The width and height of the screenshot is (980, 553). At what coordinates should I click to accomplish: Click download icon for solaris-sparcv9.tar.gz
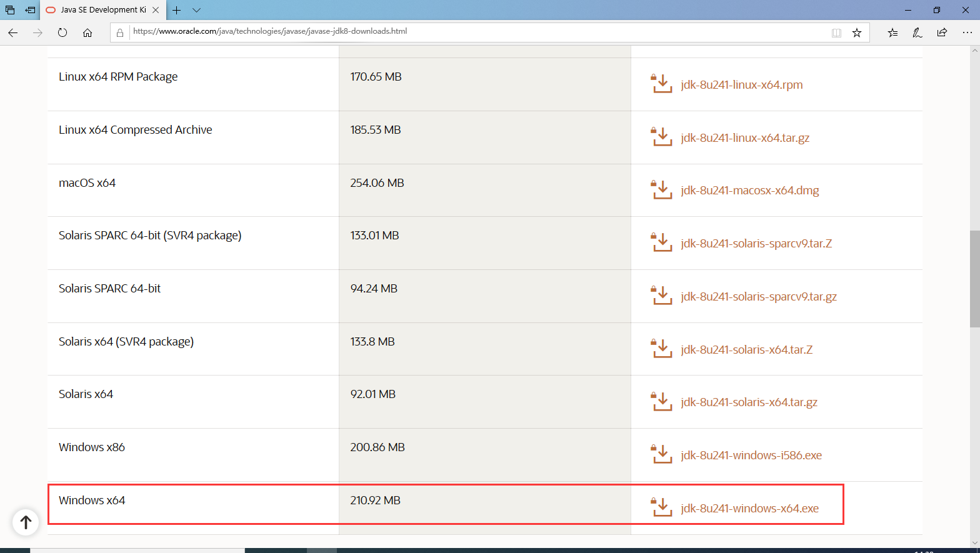tap(661, 296)
